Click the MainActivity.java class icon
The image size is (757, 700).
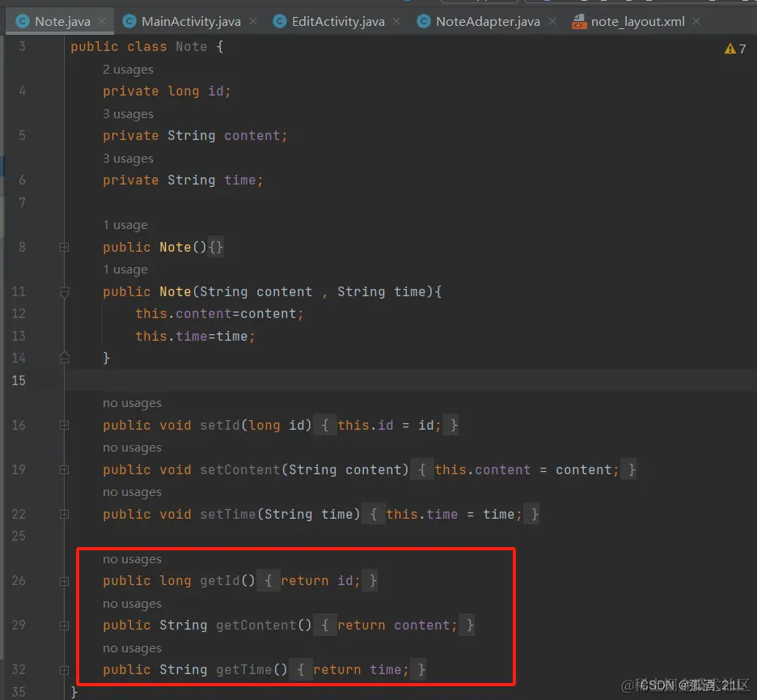click(x=129, y=21)
